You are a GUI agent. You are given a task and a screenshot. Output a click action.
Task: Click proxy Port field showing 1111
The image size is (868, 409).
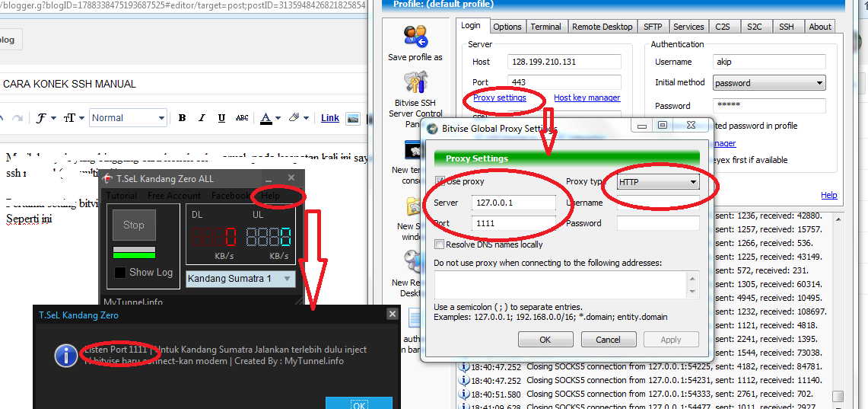point(513,223)
